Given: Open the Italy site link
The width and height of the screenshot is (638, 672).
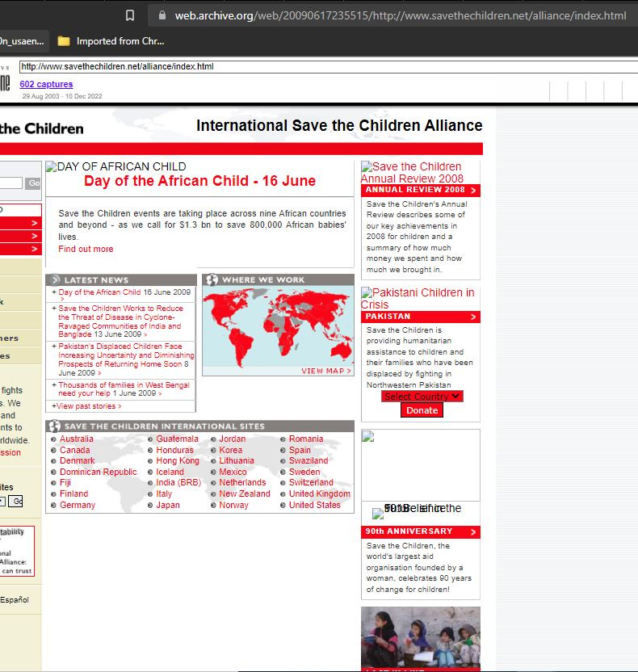Looking at the screenshot, I should click(x=164, y=493).
